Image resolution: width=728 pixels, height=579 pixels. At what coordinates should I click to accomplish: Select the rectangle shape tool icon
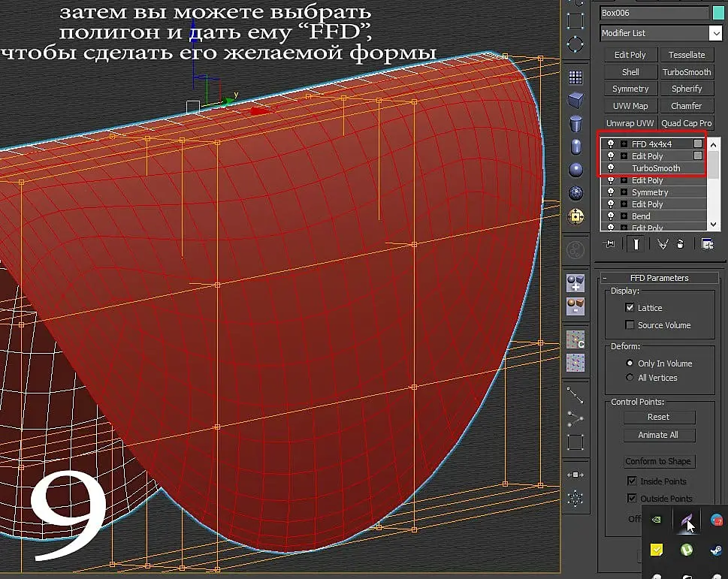click(x=575, y=20)
